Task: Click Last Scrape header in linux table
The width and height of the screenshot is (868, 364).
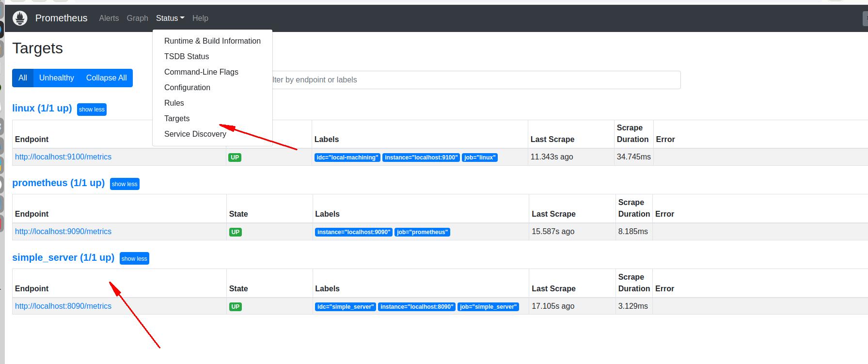Action: point(552,140)
